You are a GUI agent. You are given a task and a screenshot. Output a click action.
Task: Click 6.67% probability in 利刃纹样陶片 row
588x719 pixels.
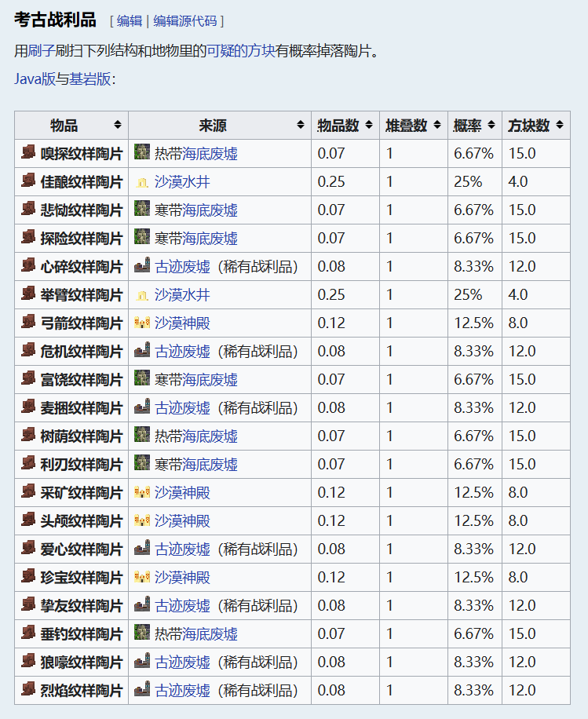pyautogui.click(x=474, y=464)
